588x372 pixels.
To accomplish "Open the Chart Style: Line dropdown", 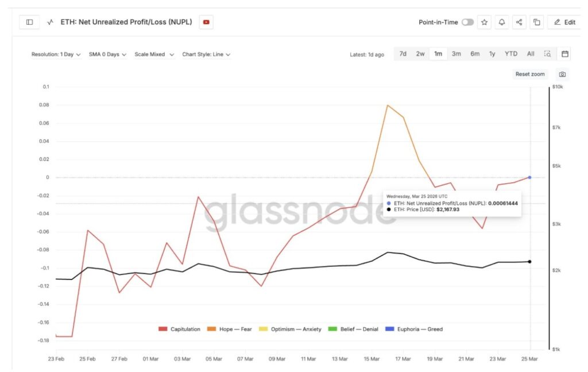I will 206,55.
